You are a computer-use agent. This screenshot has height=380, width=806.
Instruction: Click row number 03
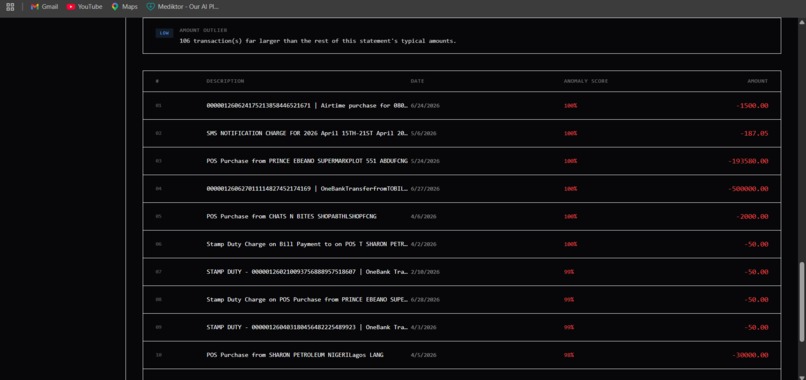pos(158,161)
